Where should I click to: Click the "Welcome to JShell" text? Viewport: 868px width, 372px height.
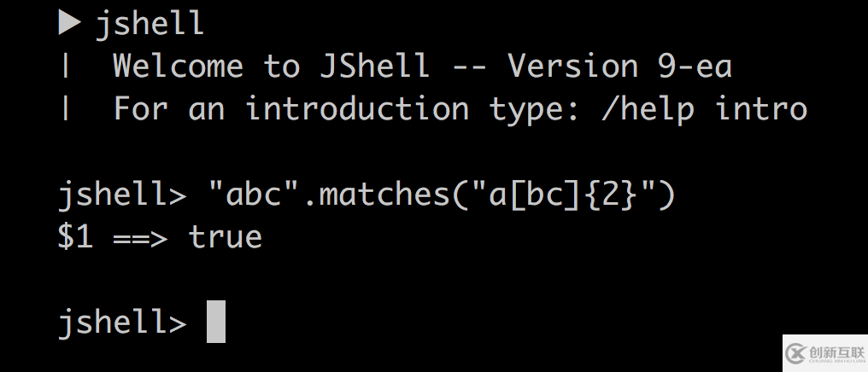[x=272, y=66]
